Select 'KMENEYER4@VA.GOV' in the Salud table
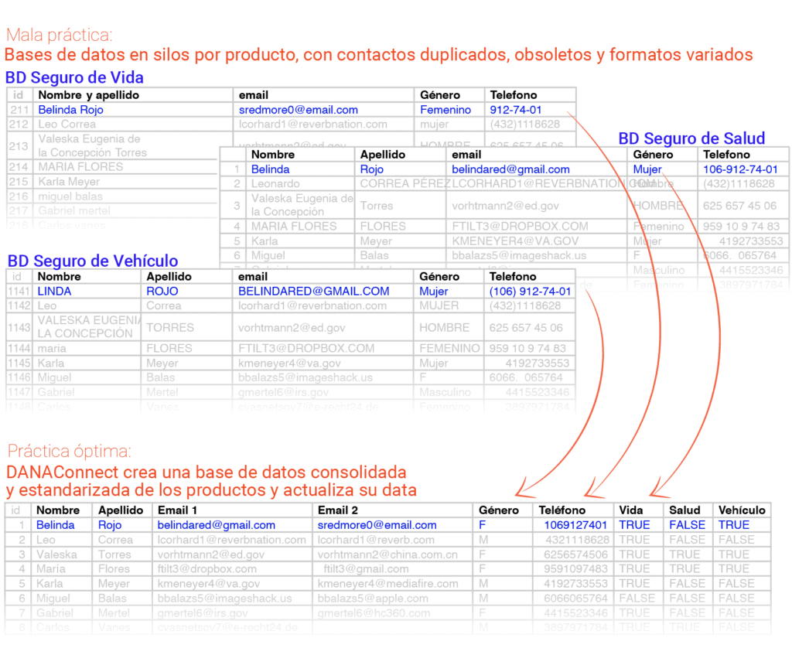The width and height of the screenshot is (792, 672). (x=514, y=240)
